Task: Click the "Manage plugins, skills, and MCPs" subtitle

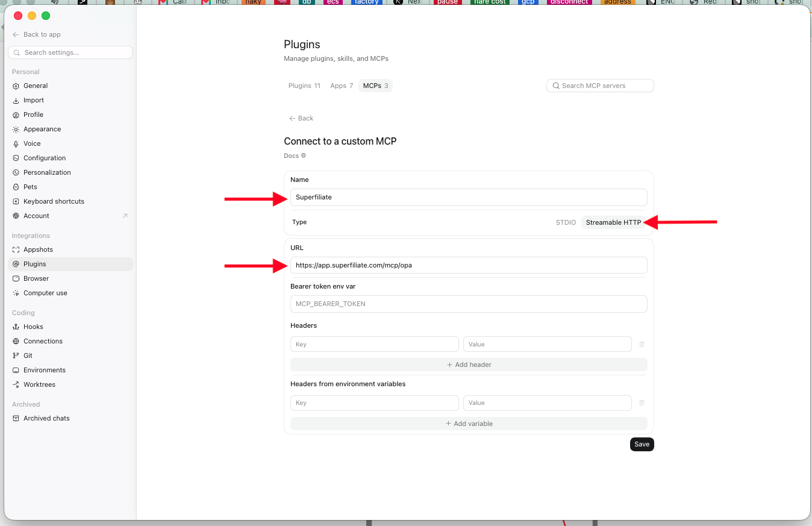Action: pyautogui.click(x=336, y=58)
